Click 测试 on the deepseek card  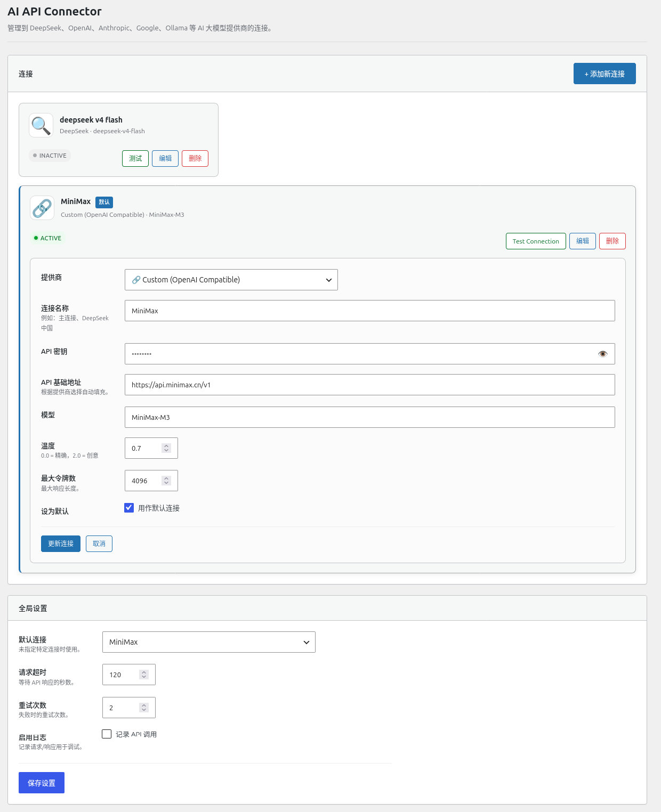coord(135,158)
